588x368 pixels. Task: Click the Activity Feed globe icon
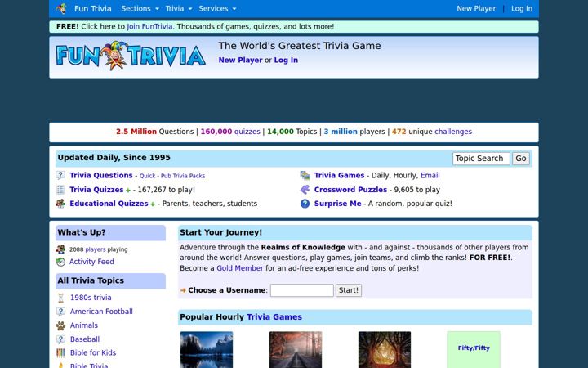tap(60, 262)
